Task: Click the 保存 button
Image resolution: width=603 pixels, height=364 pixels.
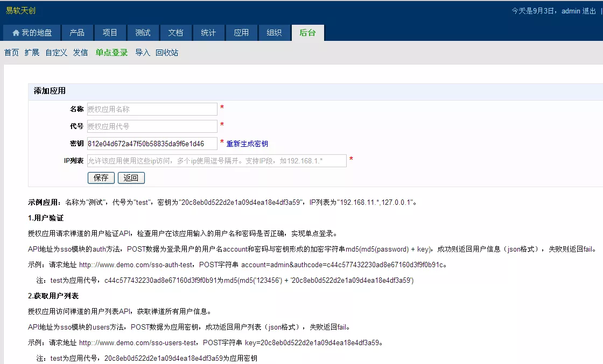Action: (101, 178)
